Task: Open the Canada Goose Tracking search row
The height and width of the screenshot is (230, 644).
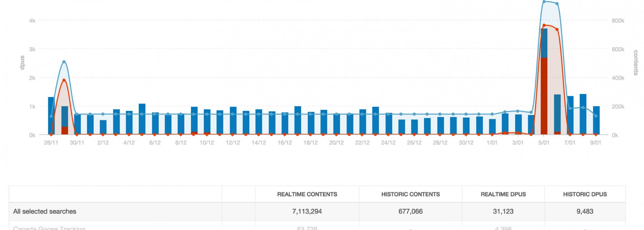Action: click(x=49, y=228)
